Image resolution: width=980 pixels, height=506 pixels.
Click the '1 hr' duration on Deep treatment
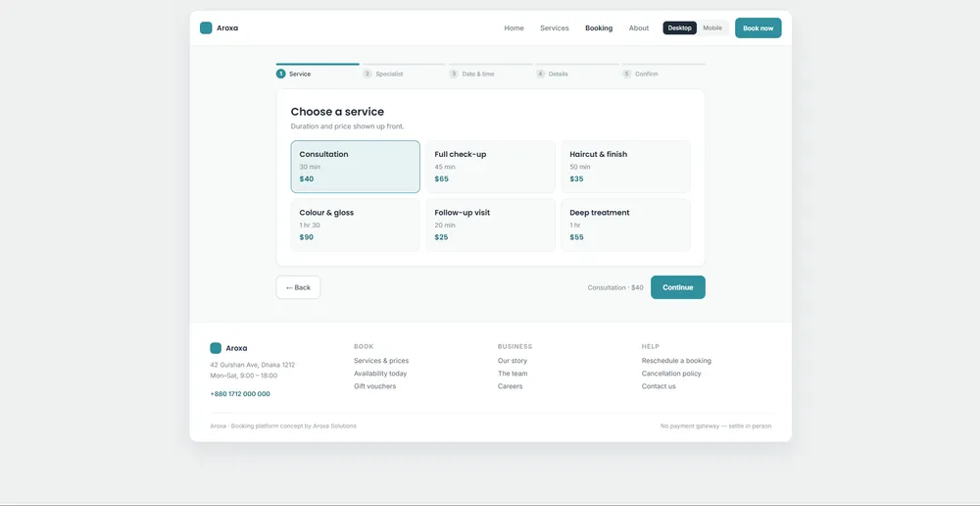[x=575, y=226]
